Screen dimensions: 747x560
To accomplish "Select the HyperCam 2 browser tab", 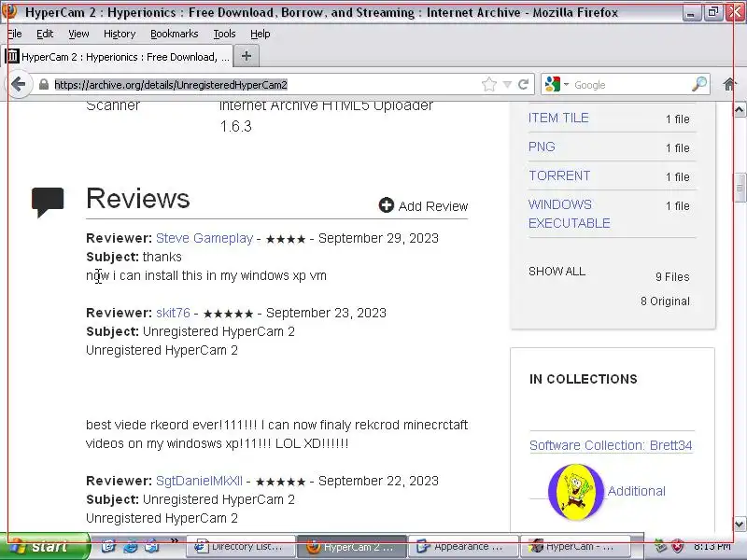I will pyautogui.click(x=118, y=57).
